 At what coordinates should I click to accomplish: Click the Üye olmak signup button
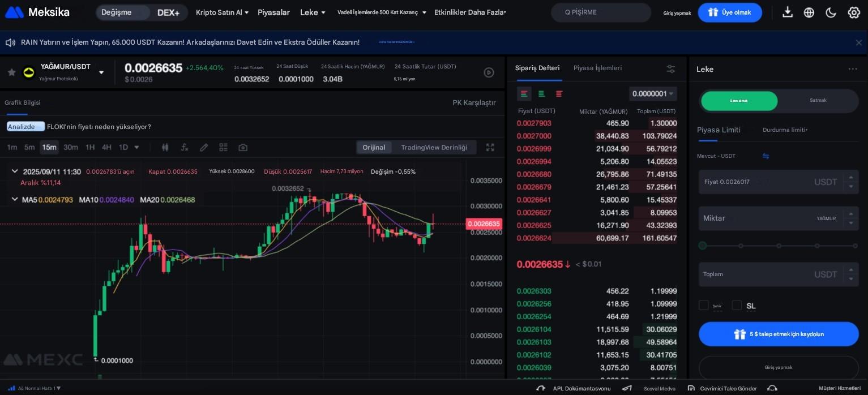point(730,12)
